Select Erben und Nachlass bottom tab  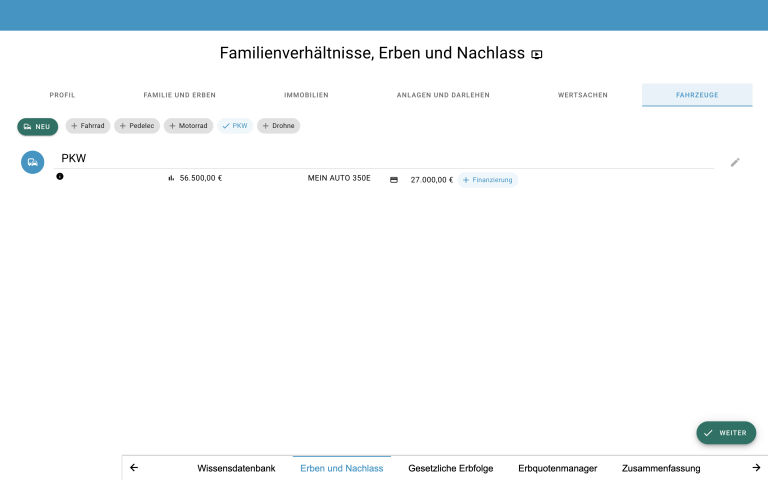[x=342, y=468]
